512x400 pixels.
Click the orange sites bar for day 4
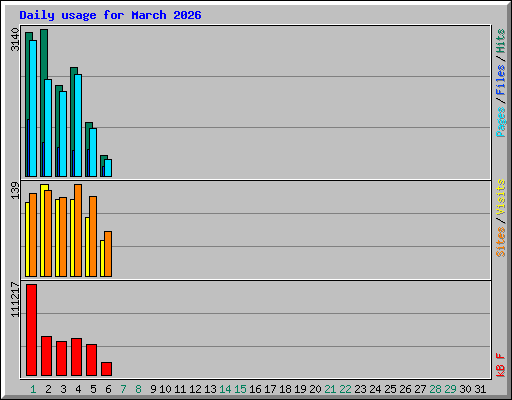click(x=78, y=230)
